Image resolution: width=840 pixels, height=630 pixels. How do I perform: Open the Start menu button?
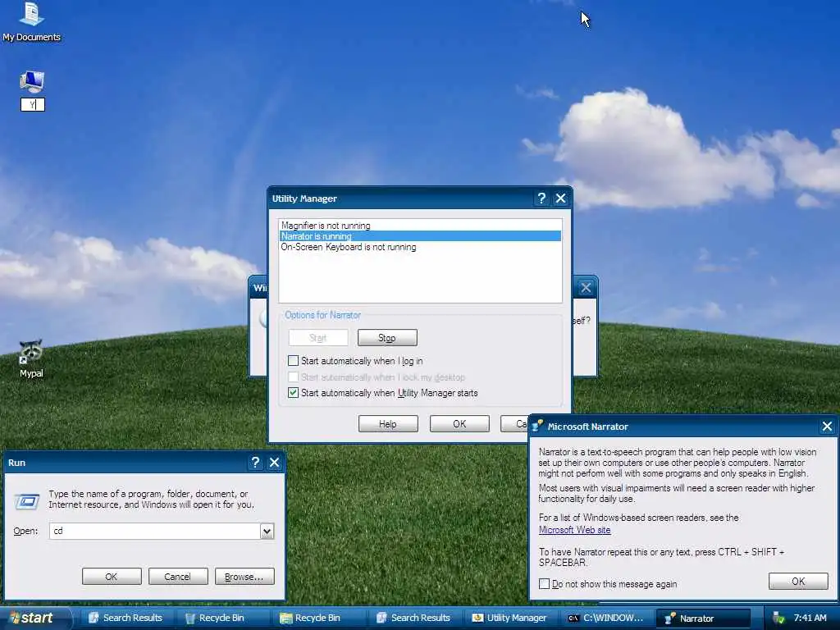[x=36, y=619]
